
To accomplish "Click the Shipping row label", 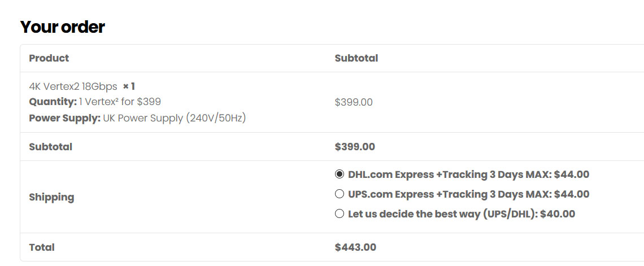I will 52,198.
